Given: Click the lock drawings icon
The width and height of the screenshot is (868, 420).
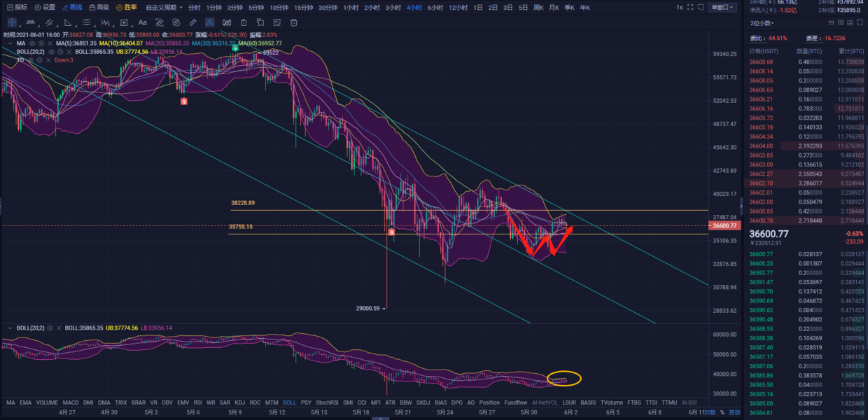Looking at the screenshot, I should tap(244, 22).
